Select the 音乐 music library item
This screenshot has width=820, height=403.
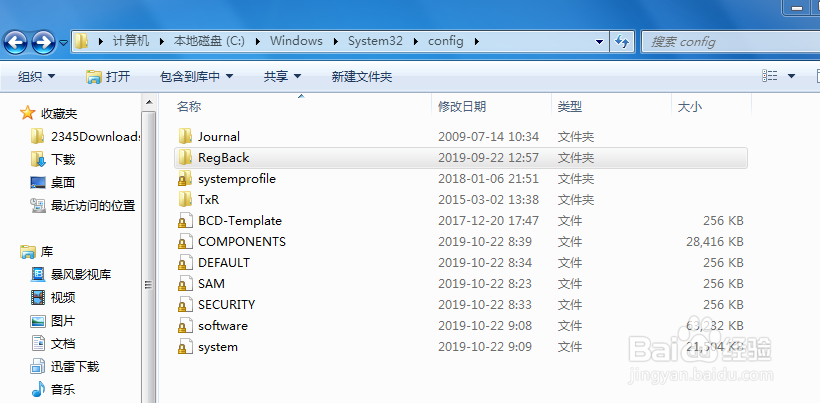pos(53,389)
